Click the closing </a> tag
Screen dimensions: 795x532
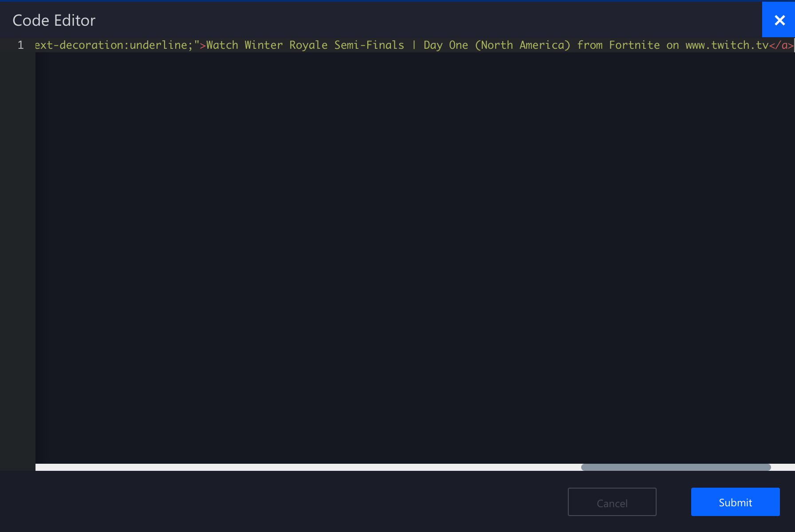click(x=781, y=45)
